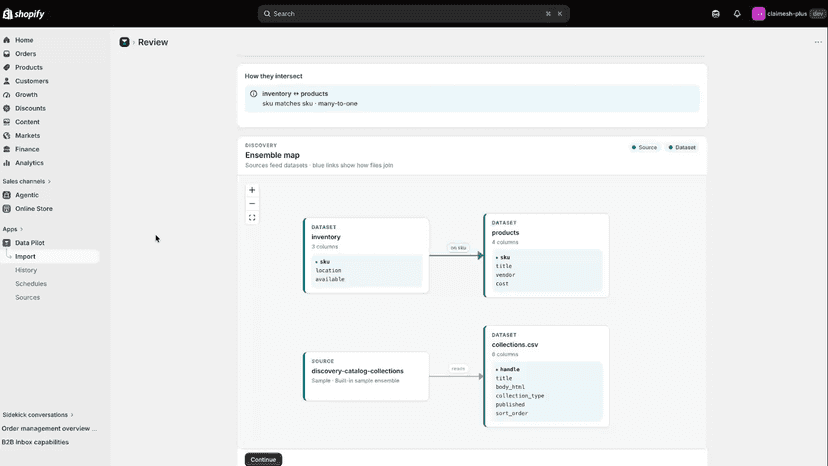The image size is (828, 466).
Task: Select the inventory dataset node
Action: 366,256
